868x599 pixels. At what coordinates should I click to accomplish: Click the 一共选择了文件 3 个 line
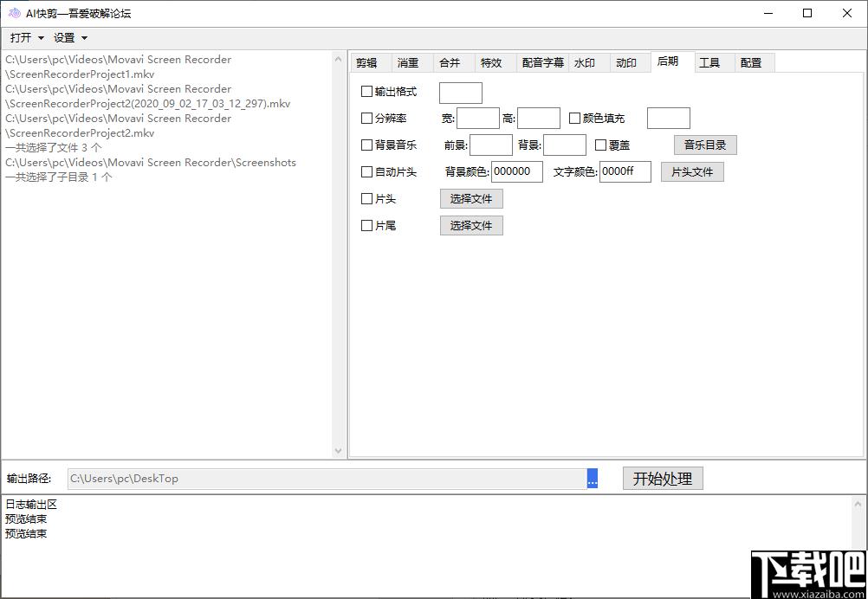(x=54, y=148)
